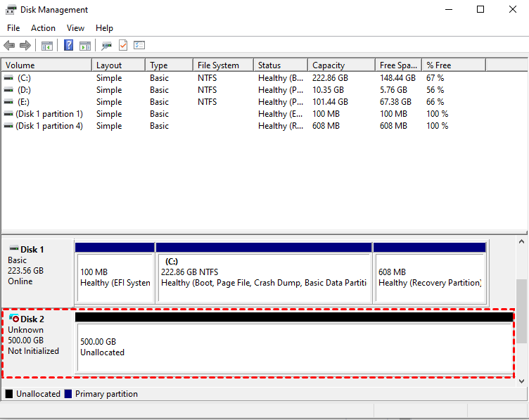The width and height of the screenshot is (529, 420).
Task: Click the drive icon next to (C:)
Action: [8, 78]
